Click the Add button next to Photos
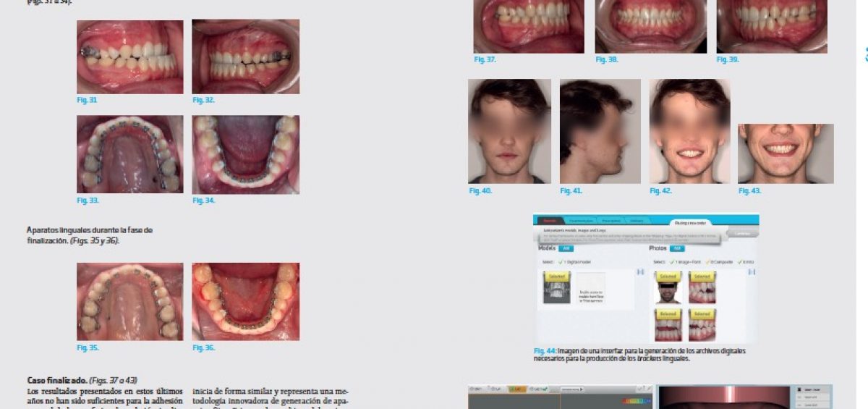Image resolution: width=868 pixels, height=409 pixels. [677, 248]
